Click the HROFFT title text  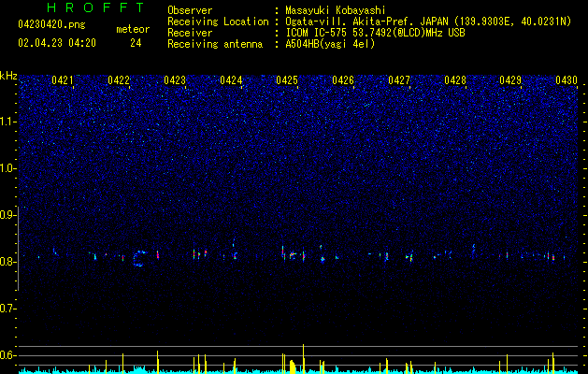coord(96,7)
